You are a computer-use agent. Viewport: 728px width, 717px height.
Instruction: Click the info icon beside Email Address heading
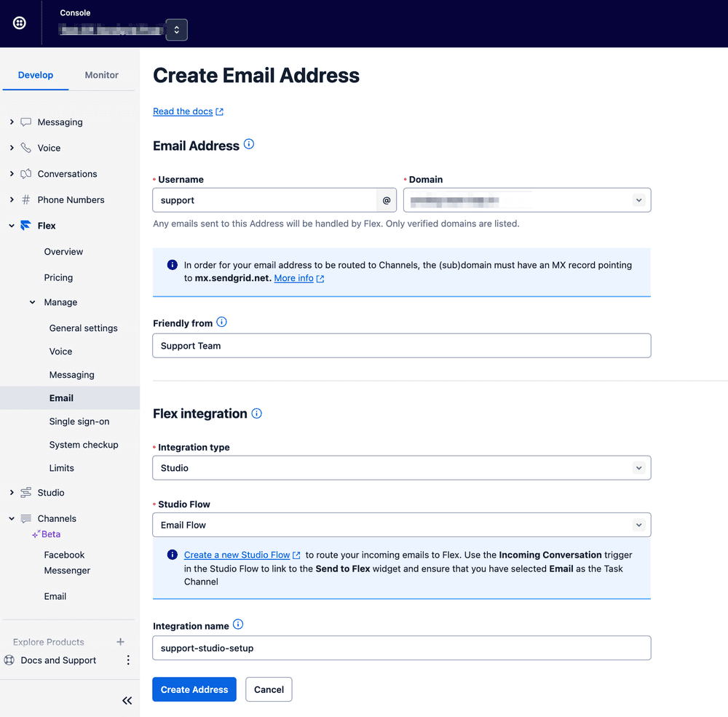tap(249, 144)
